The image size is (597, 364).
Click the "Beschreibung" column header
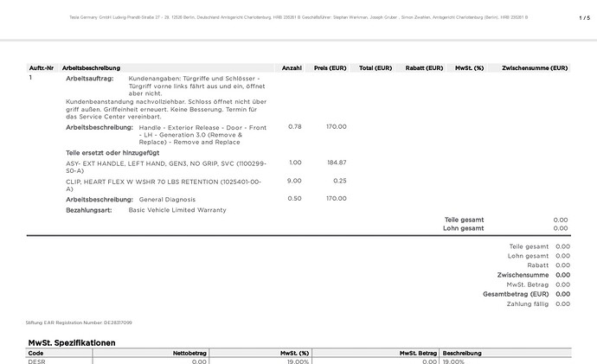462,354
